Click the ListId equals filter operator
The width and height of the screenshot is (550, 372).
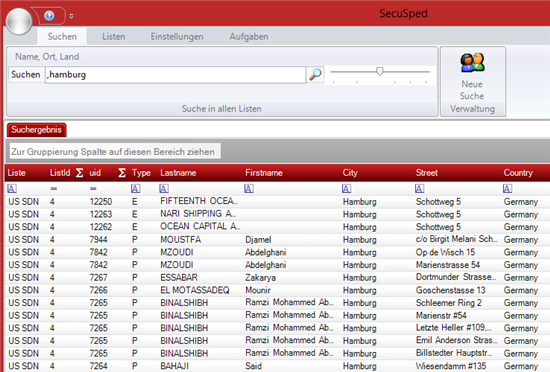point(53,189)
